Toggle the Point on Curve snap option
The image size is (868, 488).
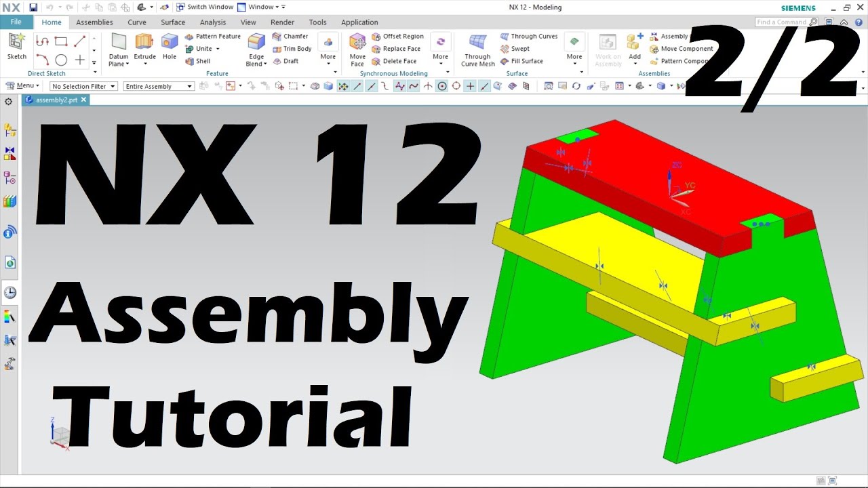(484, 86)
